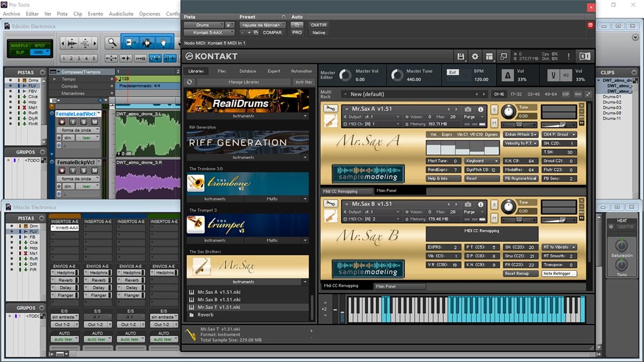Click the aux button in Multi Rack
The height and width of the screenshot is (362, 644).
pos(578,94)
